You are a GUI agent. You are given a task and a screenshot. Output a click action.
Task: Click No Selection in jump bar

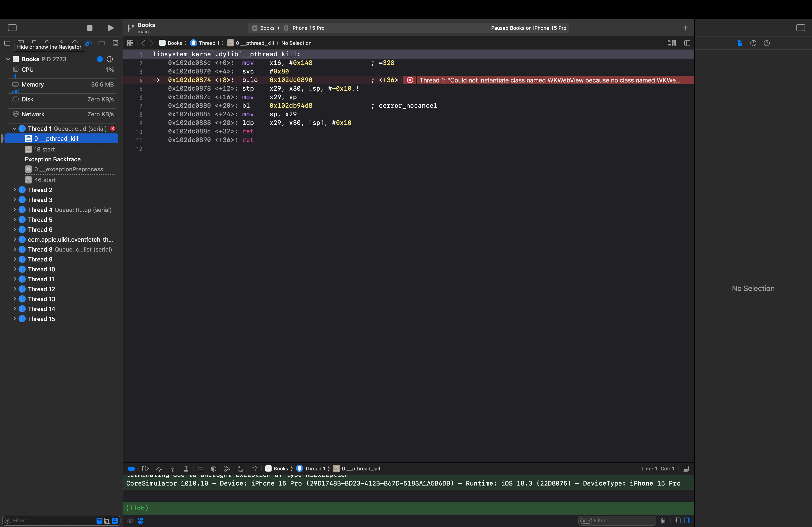[x=296, y=43]
